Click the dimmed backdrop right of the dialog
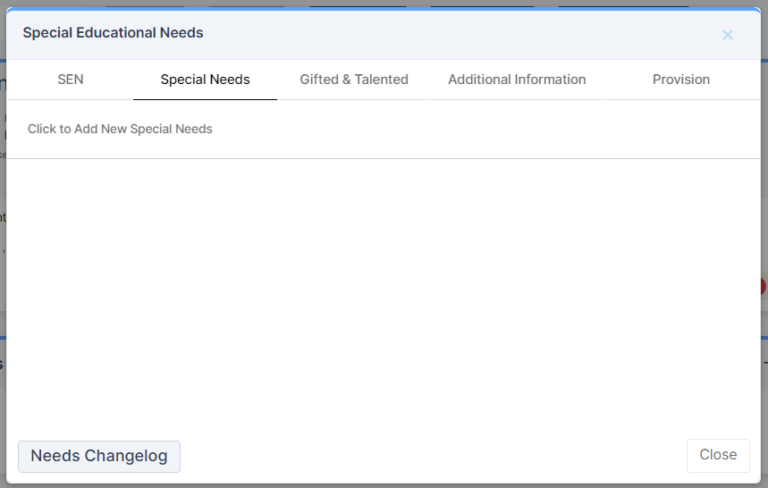 (764, 200)
